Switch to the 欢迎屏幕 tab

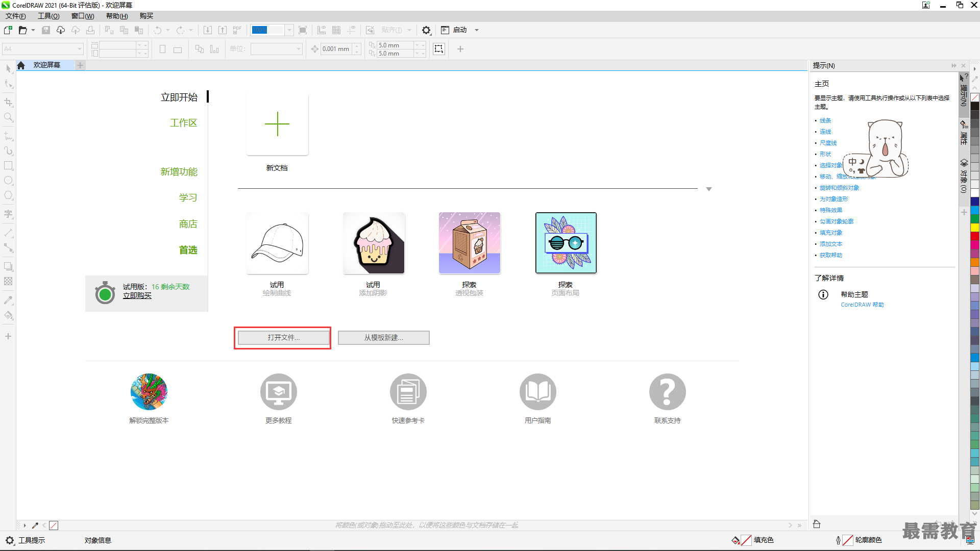tap(47, 65)
